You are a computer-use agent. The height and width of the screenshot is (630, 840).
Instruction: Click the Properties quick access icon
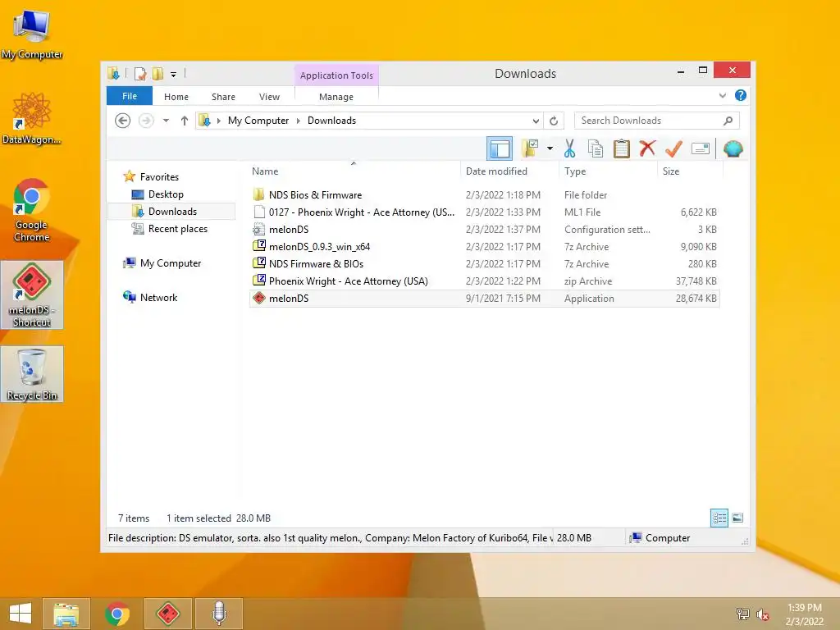pyautogui.click(x=140, y=73)
